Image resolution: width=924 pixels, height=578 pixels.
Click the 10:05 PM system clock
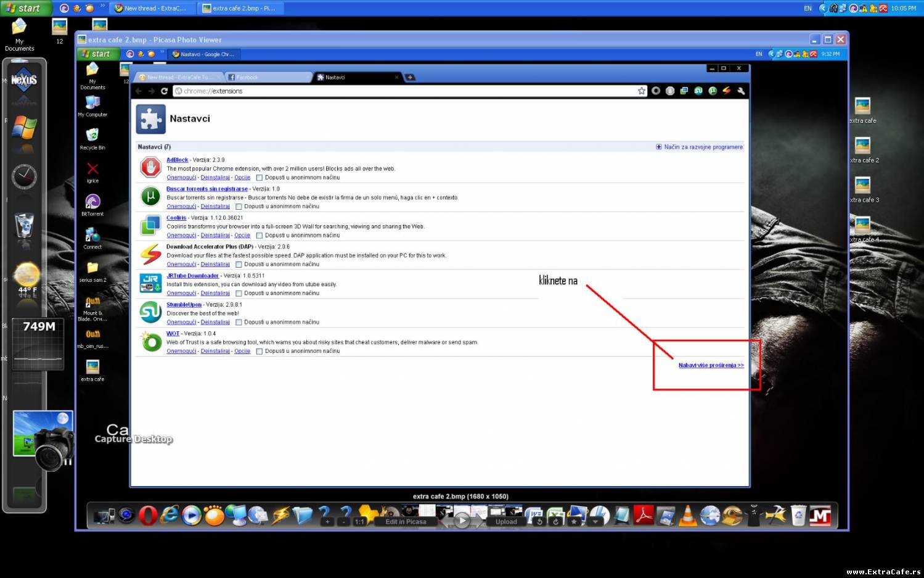point(903,8)
